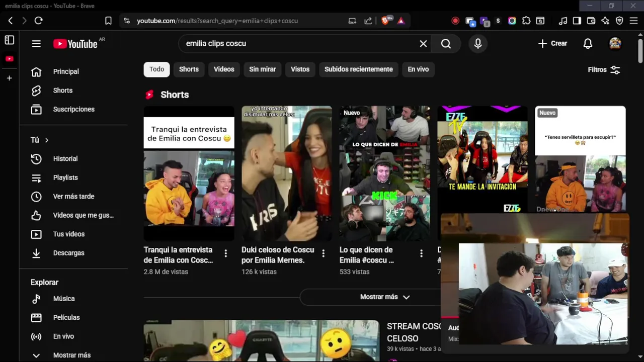Image resolution: width=644 pixels, height=362 pixels.
Task: Play the Tenes servilleta para escupir short
Action: point(580,159)
